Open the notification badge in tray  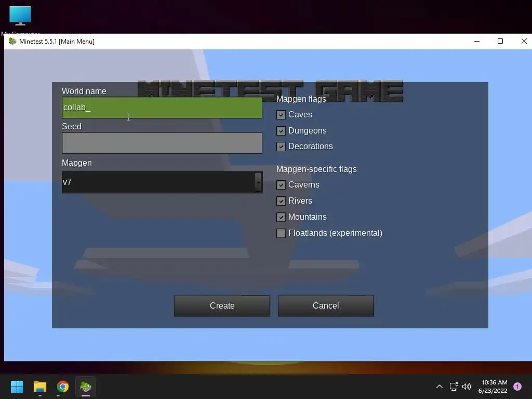(x=517, y=387)
